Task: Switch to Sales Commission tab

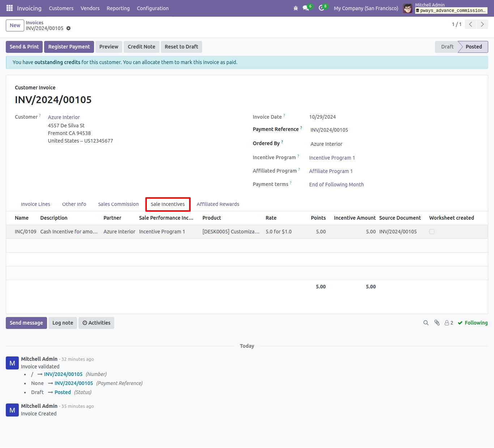Action: pos(118,204)
